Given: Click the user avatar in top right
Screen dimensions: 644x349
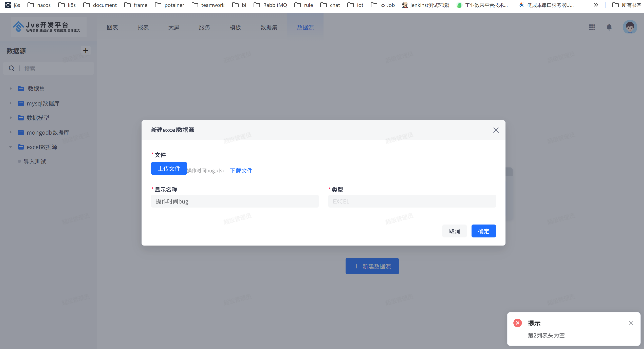Looking at the screenshot, I should pyautogui.click(x=629, y=27).
